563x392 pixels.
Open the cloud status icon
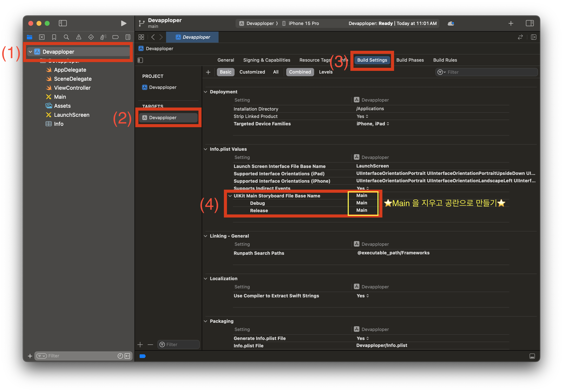[x=451, y=24]
